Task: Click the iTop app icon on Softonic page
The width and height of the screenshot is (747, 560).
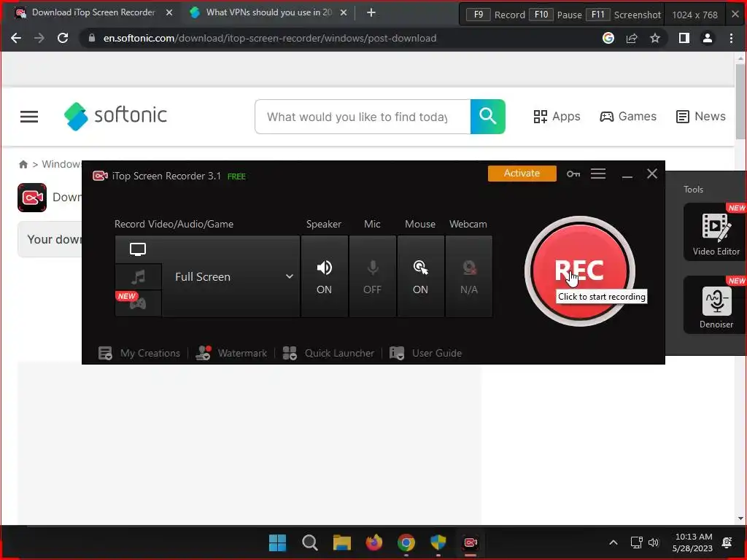Action: point(32,197)
